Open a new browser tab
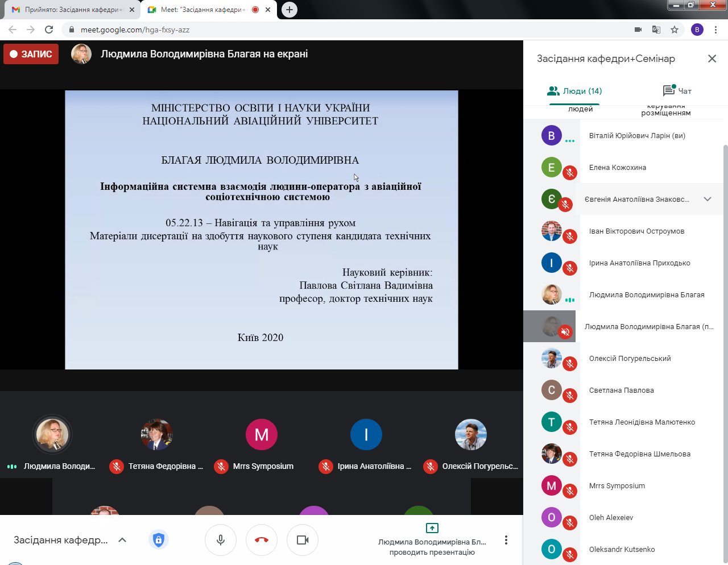Image resolution: width=728 pixels, height=565 pixels. [x=289, y=10]
